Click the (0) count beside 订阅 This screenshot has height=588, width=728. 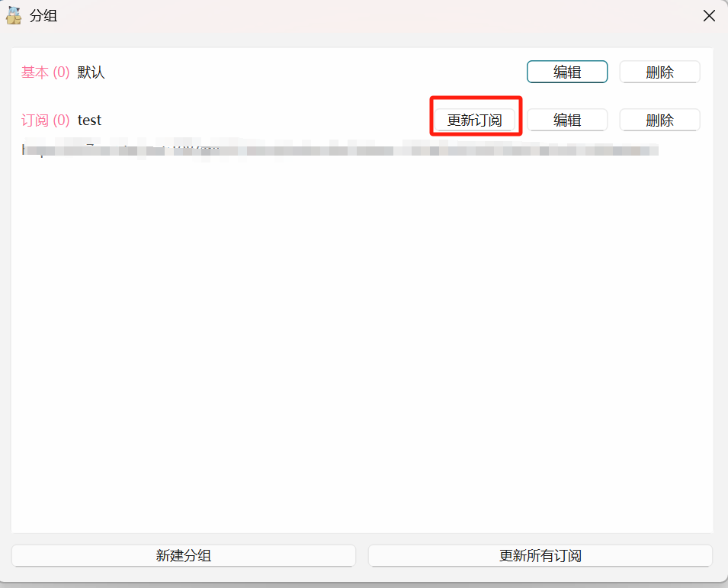pyautogui.click(x=62, y=120)
